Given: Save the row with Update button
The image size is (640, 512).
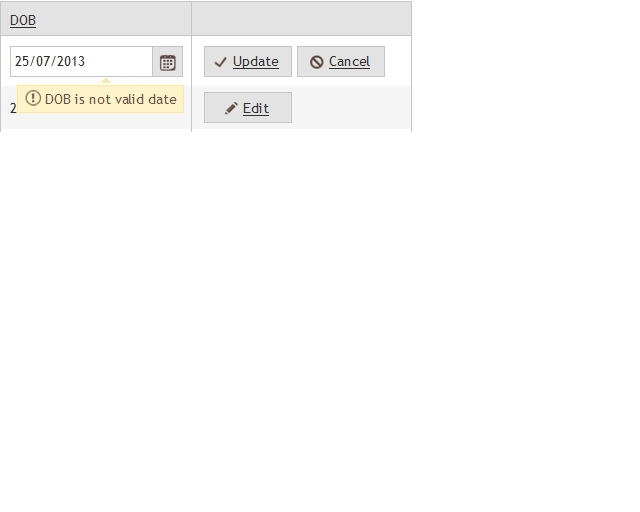Looking at the screenshot, I should click(x=248, y=62).
